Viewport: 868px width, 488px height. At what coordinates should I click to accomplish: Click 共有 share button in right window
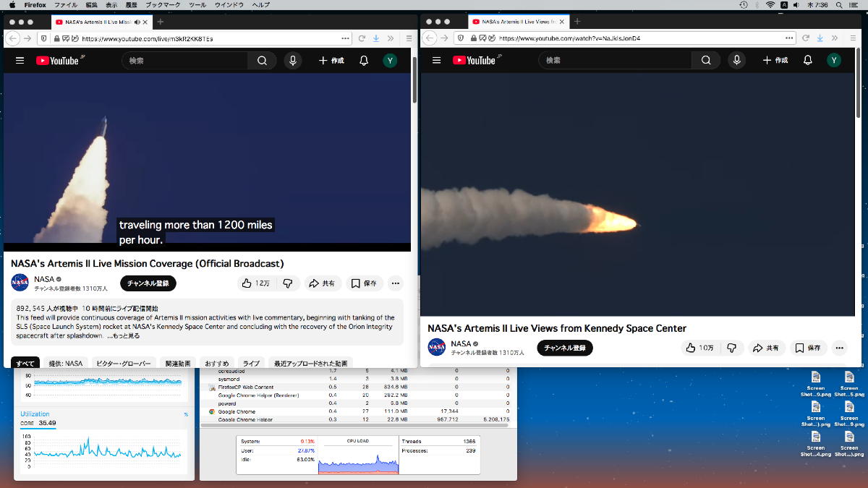click(766, 348)
